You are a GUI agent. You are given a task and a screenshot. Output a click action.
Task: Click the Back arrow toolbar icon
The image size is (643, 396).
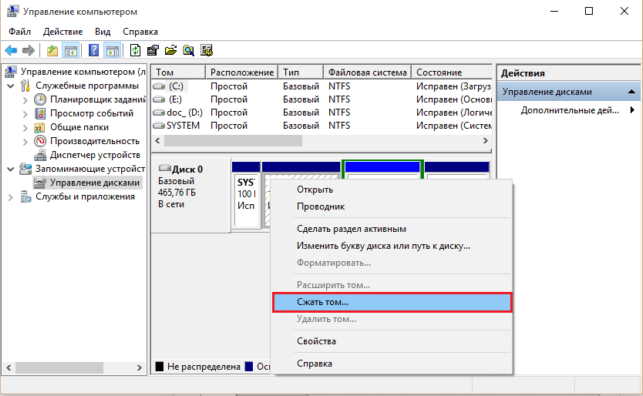(11, 51)
